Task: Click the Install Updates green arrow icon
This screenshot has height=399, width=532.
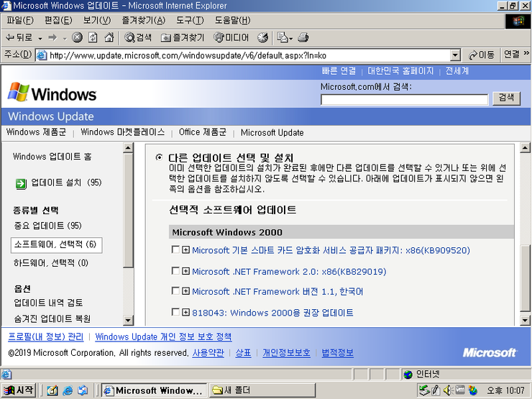Action: pyautogui.click(x=21, y=183)
